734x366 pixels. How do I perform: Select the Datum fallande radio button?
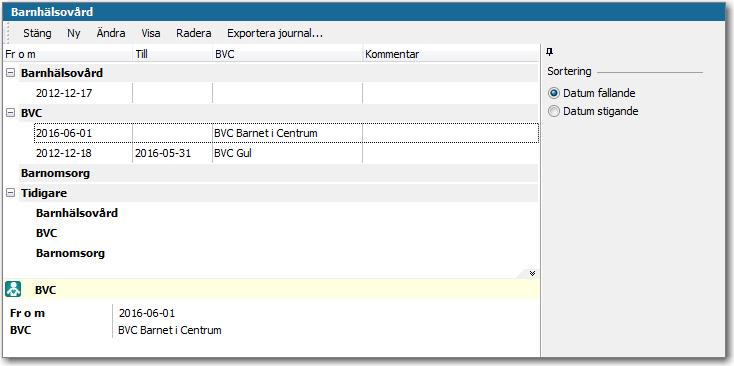point(554,93)
